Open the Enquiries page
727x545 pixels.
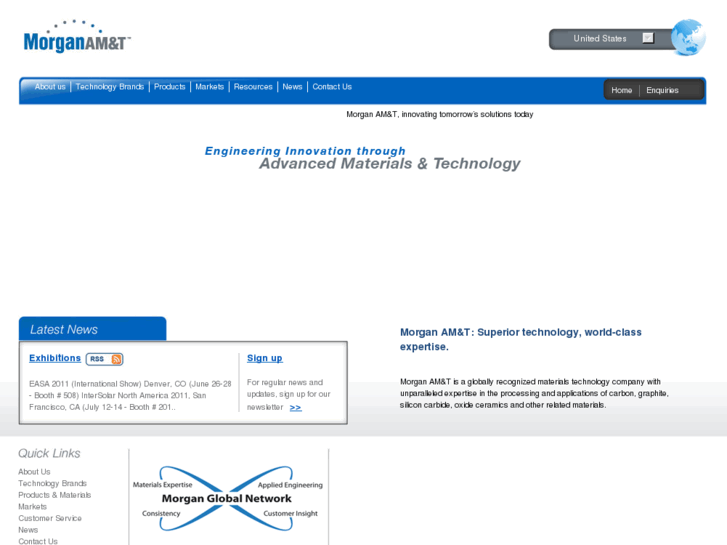663,90
